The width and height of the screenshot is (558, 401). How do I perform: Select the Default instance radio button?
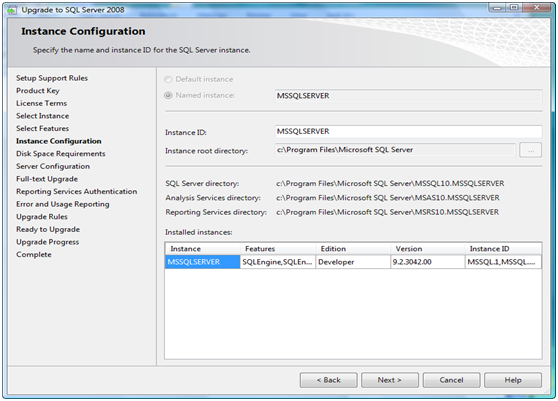[168, 79]
